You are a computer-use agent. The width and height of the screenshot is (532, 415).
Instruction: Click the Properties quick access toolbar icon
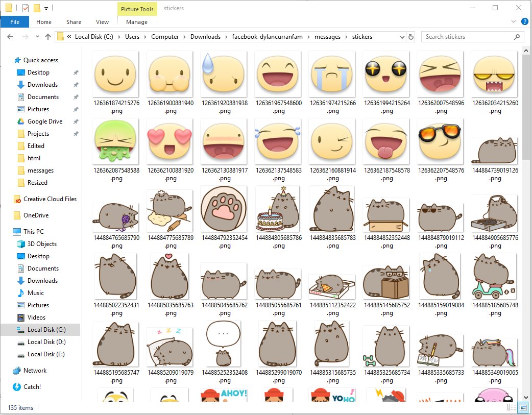26,8
